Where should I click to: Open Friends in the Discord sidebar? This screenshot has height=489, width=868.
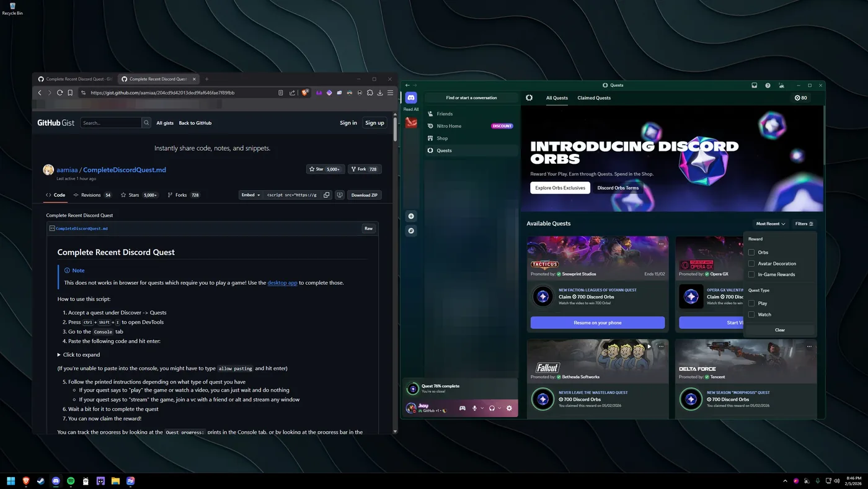click(471, 114)
